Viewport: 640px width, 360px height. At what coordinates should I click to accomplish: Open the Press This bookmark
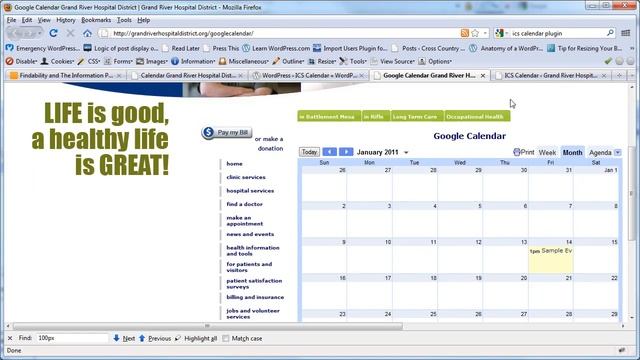(x=221, y=48)
